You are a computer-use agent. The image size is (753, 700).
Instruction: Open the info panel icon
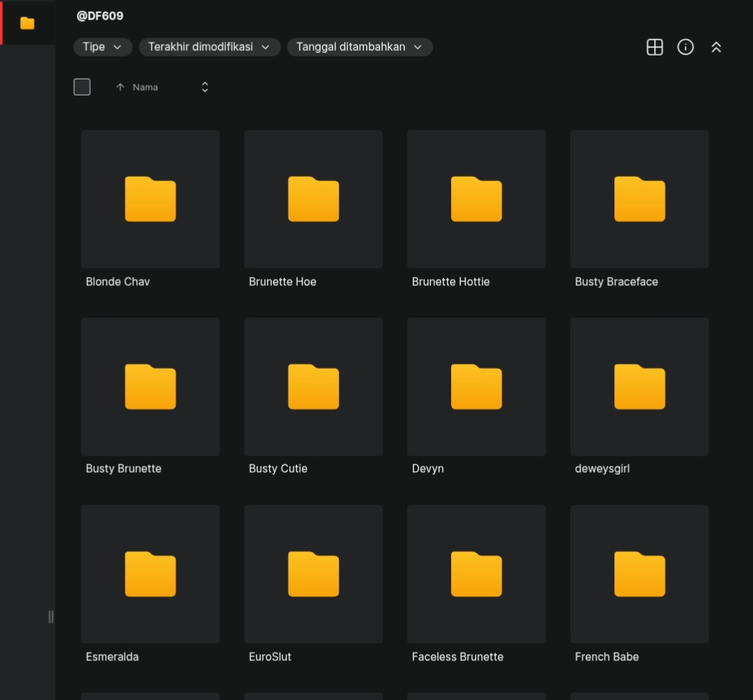point(685,47)
